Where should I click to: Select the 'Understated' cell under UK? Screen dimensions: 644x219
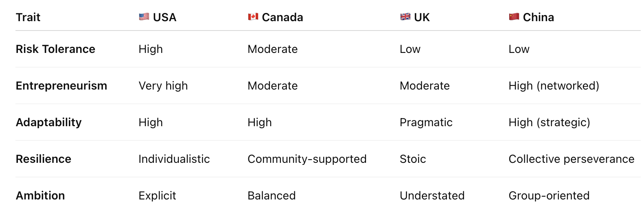[432, 195]
